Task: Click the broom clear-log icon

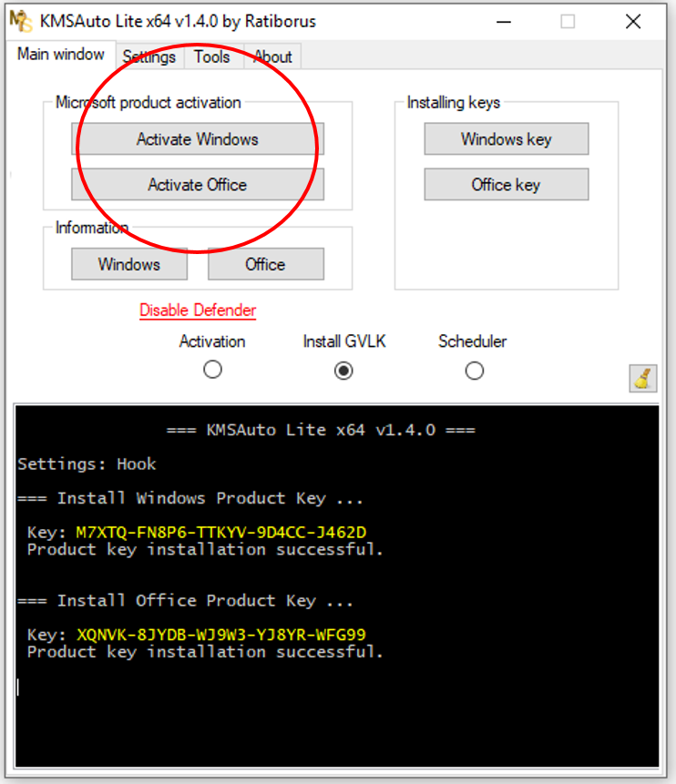Action: point(642,379)
